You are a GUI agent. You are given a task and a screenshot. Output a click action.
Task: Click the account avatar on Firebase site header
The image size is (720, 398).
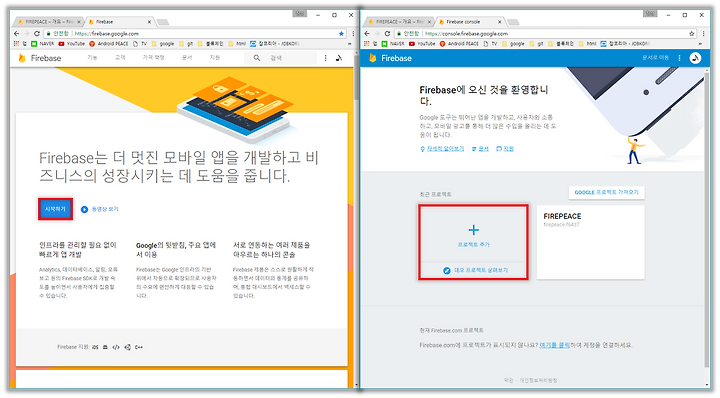[339, 58]
